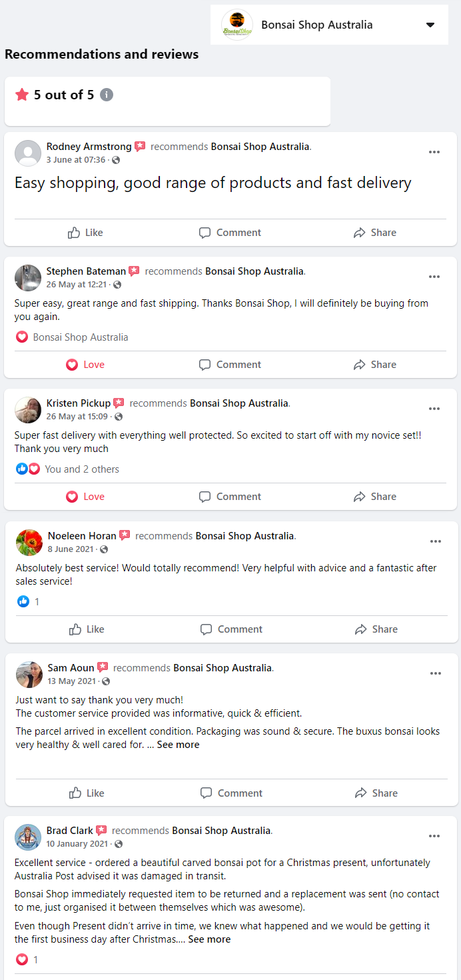The height and width of the screenshot is (980, 461).
Task: Click Love on Kristen Pickup's review
Action: (85, 496)
